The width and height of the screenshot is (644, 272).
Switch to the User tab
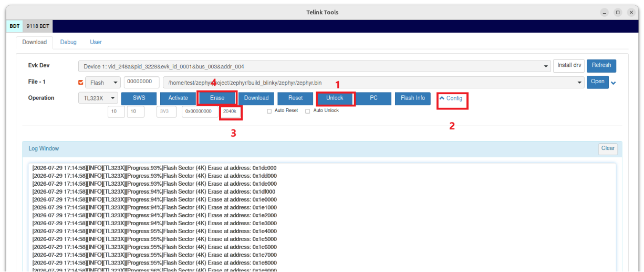(96, 42)
